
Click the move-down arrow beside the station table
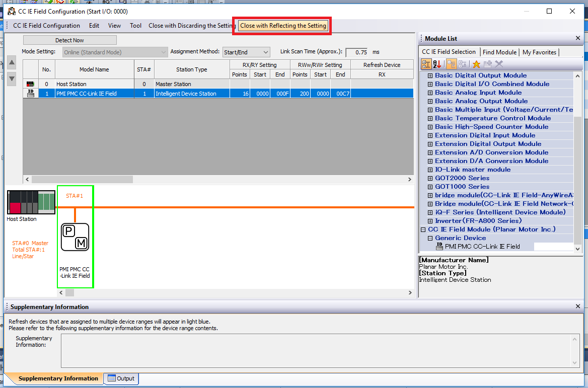[12, 79]
